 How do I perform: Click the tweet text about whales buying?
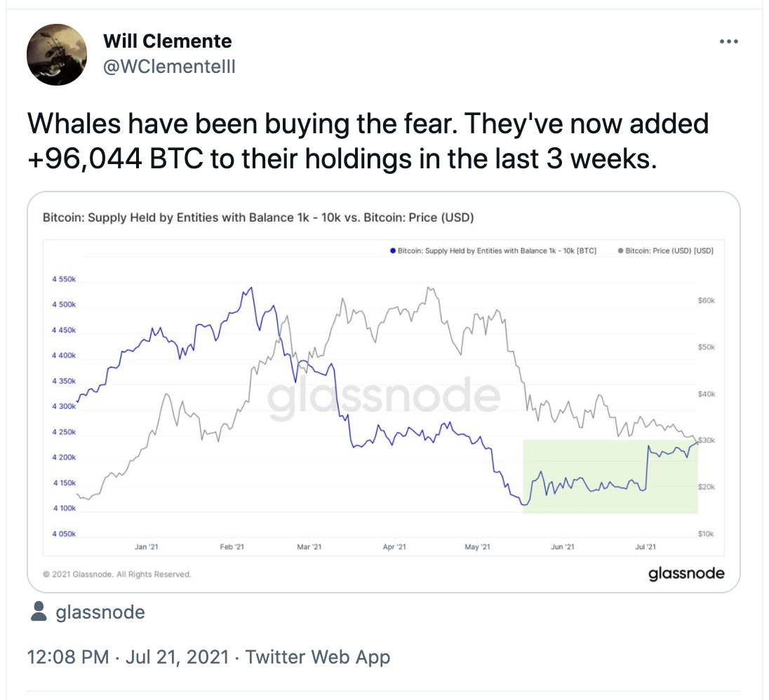[368, 142]
